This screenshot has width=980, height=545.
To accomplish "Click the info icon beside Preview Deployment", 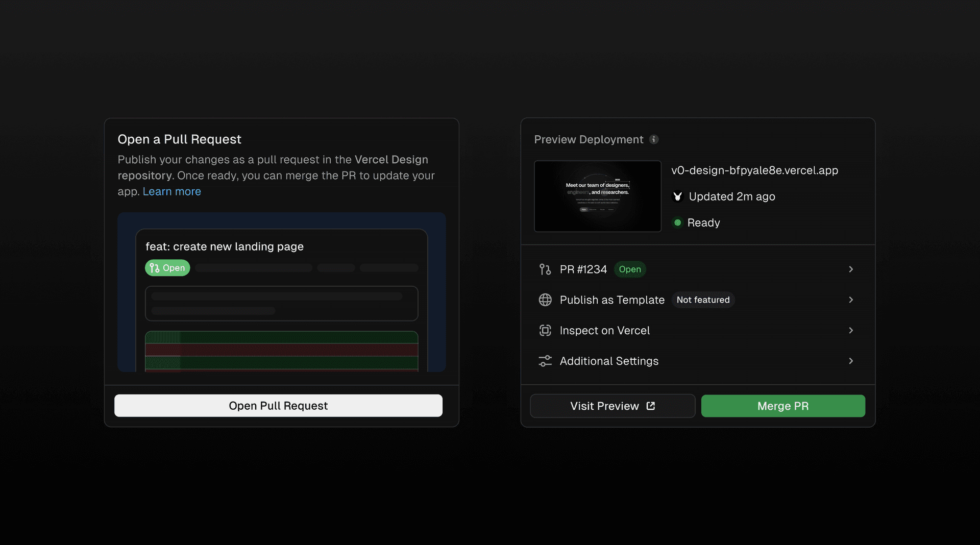I will click(654, 139).
